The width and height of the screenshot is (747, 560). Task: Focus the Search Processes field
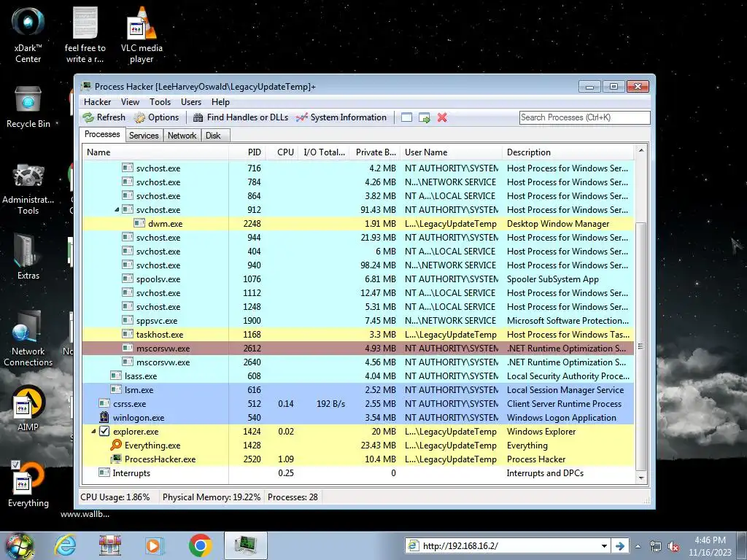click(x=584, y=117)
